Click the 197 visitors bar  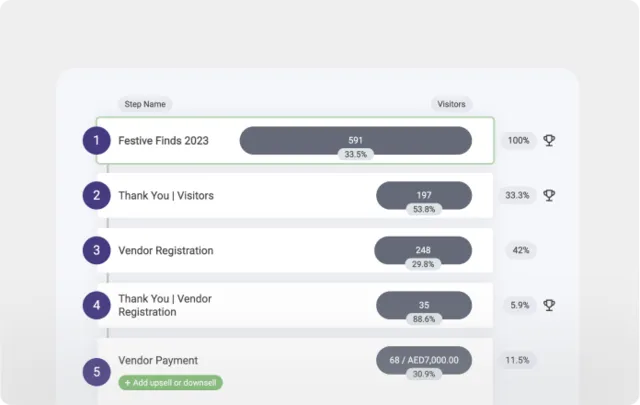423,194
